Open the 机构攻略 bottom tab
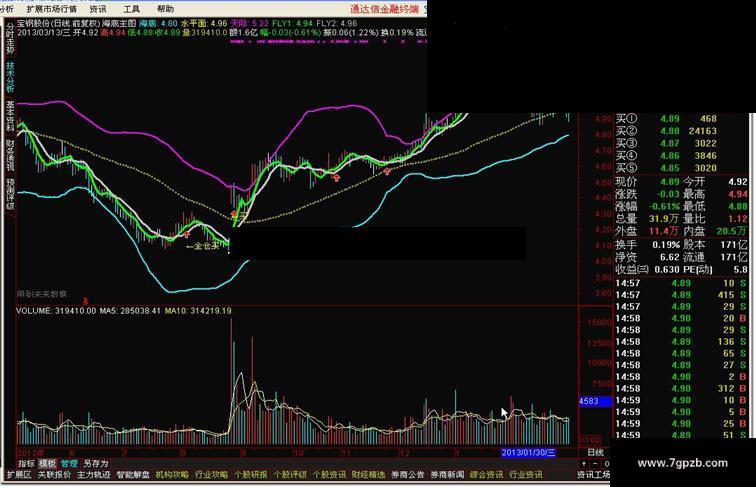The image size is (756, 487). [x=172, y=475]
